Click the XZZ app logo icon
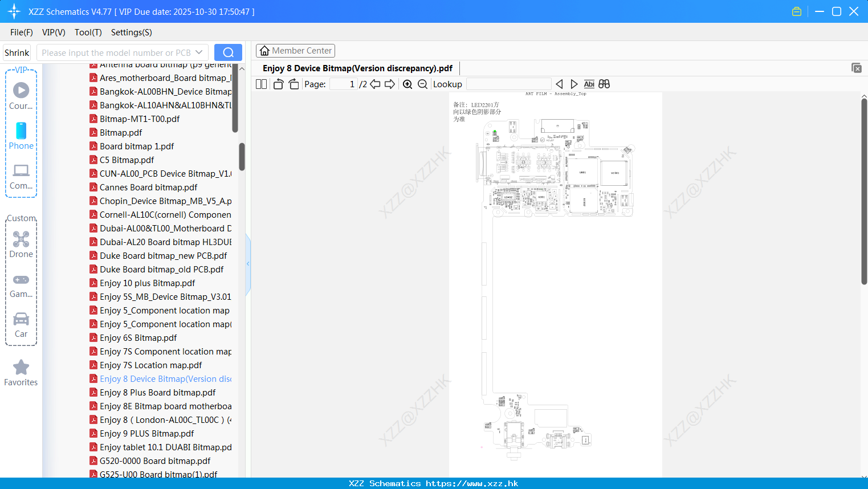 [14, 11]
